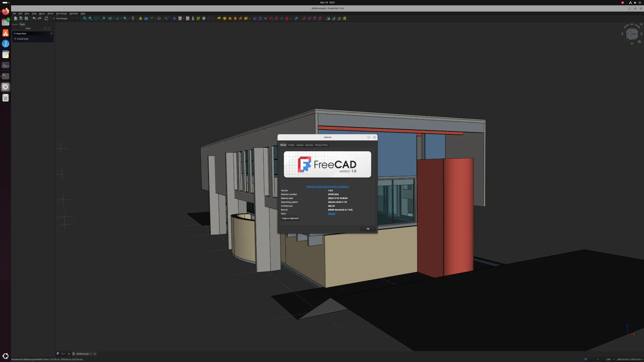
Task: Click the green validate sketch icon
Action: tap(198, 18)
